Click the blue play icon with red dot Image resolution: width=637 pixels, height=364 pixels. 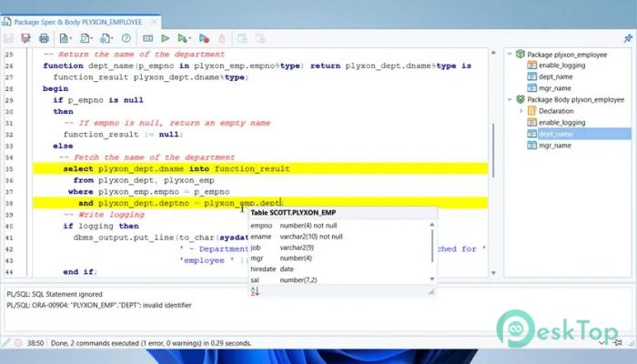(x=204, y=38)
